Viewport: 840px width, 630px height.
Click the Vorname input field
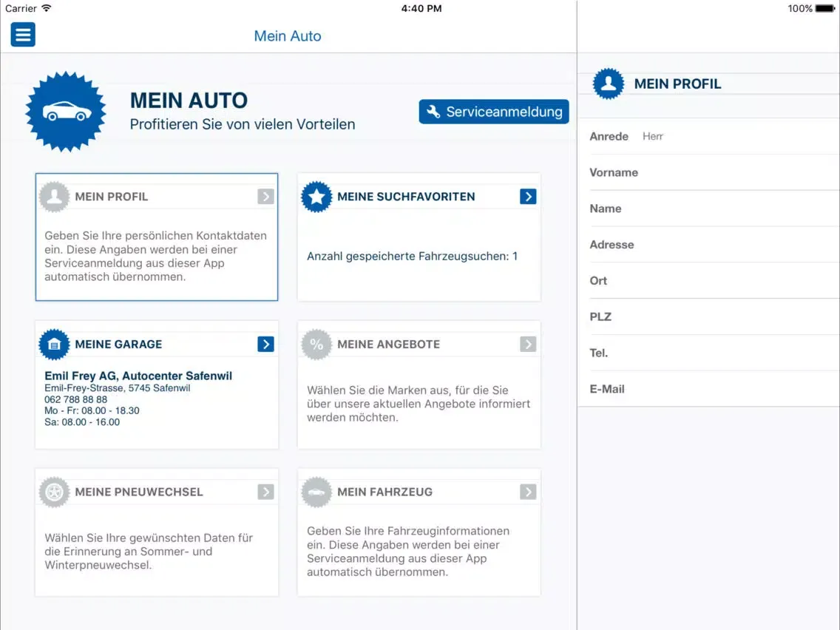708,172
